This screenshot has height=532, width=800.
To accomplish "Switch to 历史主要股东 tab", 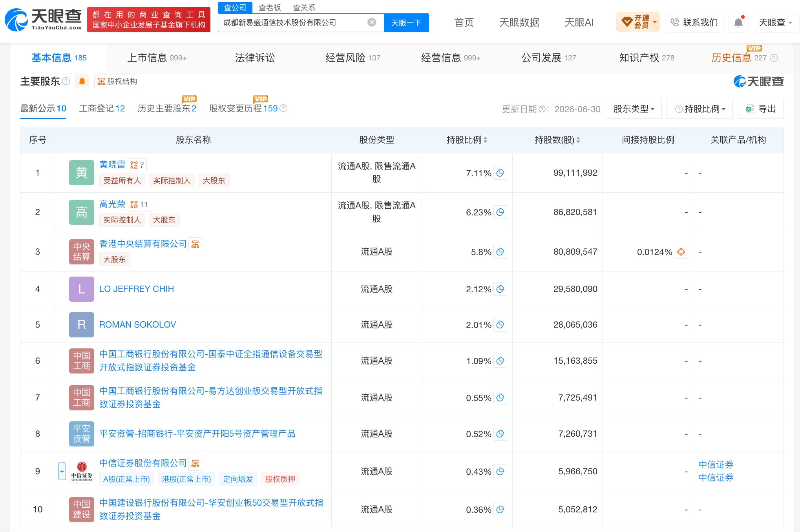I will [x=167, y=108].
